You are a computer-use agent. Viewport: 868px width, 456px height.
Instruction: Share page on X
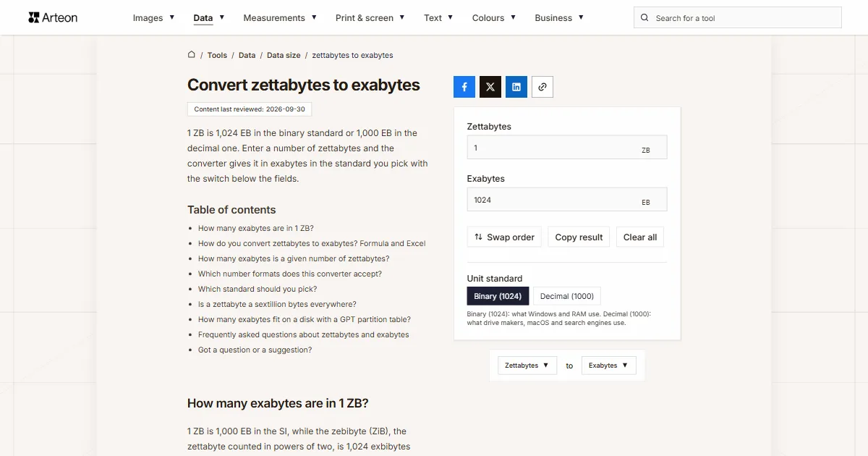(490, 87)
